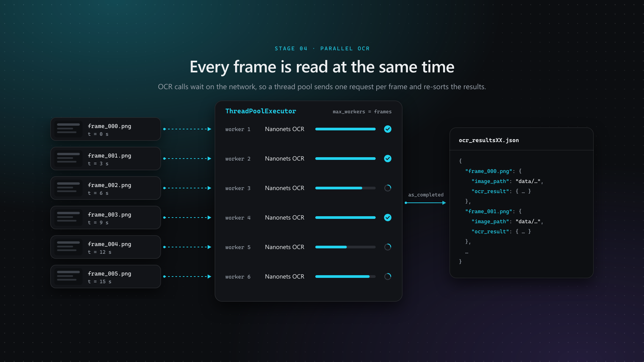Image resolution: width=644 pixels, height=362 pixels.
Task: Click the t = 15 s timestamp
Action: click(x=100, y=282)
